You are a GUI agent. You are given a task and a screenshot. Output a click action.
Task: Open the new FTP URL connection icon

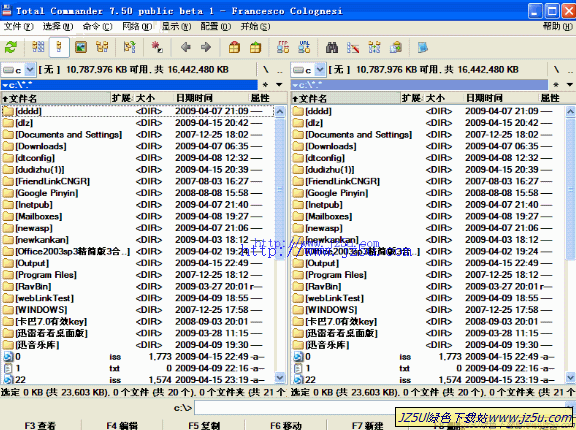tap(304, 47)
